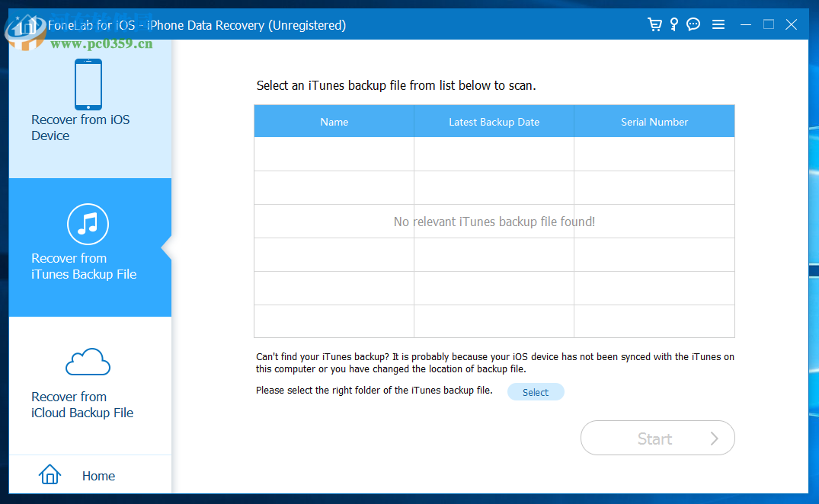
Task: Select the cloud icon for iCloud recovery
Action: 88,361
